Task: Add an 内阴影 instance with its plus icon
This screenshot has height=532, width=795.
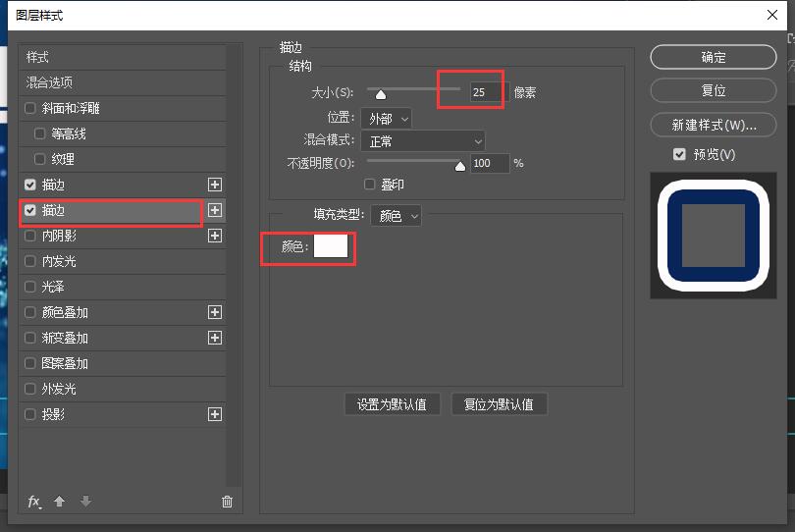Action: click(215, 236)
